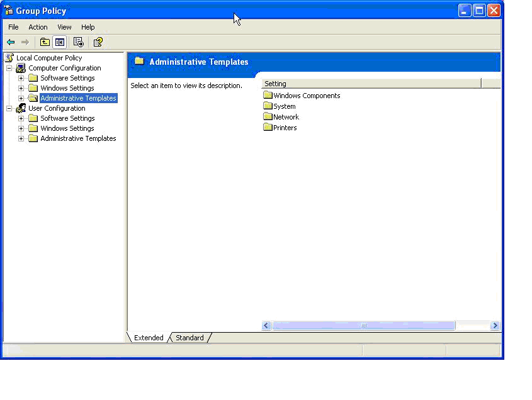532x400 pixels.
Task: Select Windows Components in the list
Action: pos(307,96)
